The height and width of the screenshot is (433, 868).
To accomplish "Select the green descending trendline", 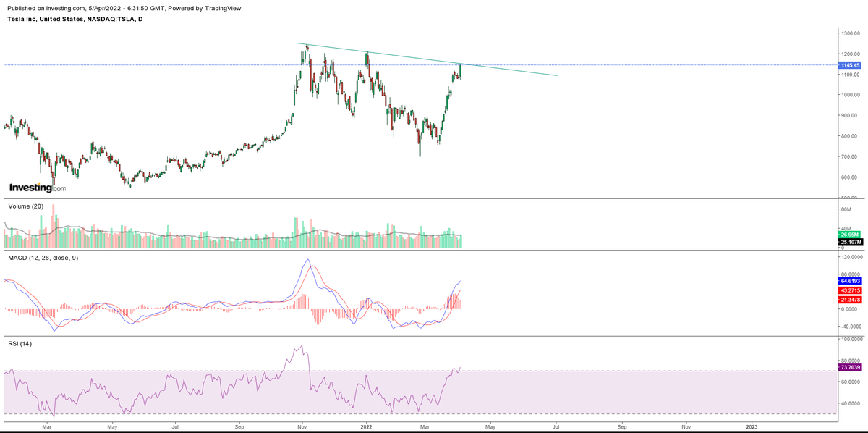I will pyautogui.click(x=427, y=59).
